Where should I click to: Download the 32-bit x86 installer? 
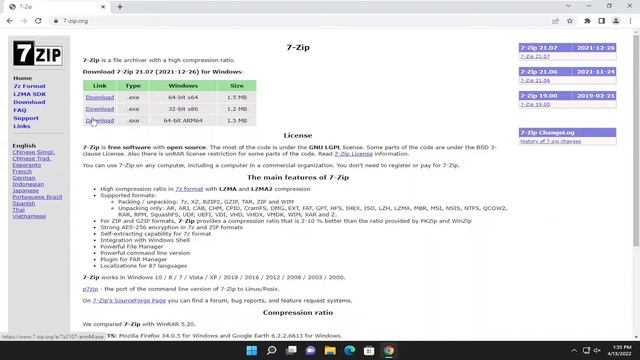pos(100,109)
